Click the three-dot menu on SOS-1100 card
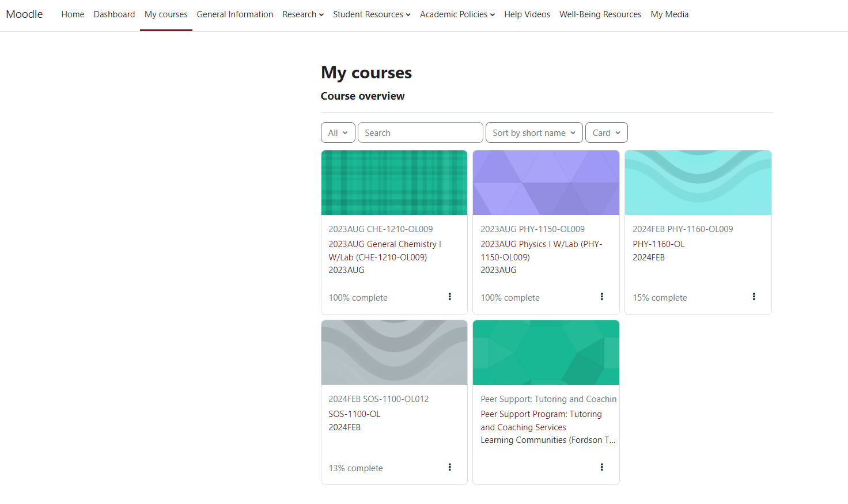Screen dimensions: 848x504 point(449,467)
